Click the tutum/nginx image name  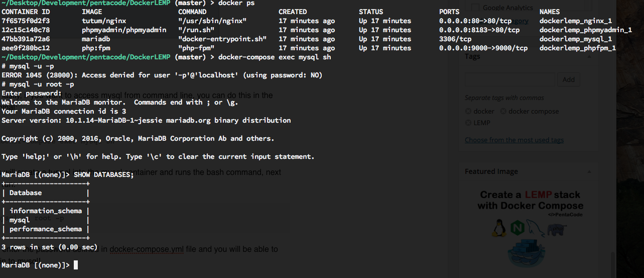tap(104, 21)
